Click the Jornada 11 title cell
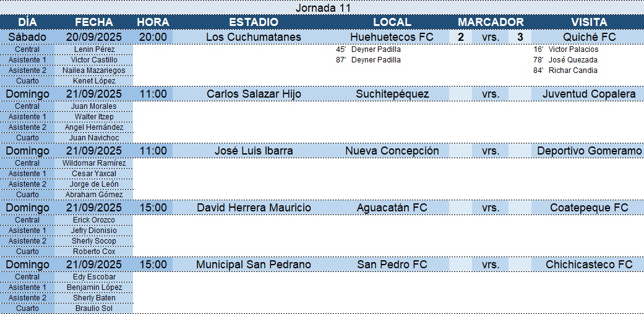Viewport: 644px width, 314px height. coord(322,8)
